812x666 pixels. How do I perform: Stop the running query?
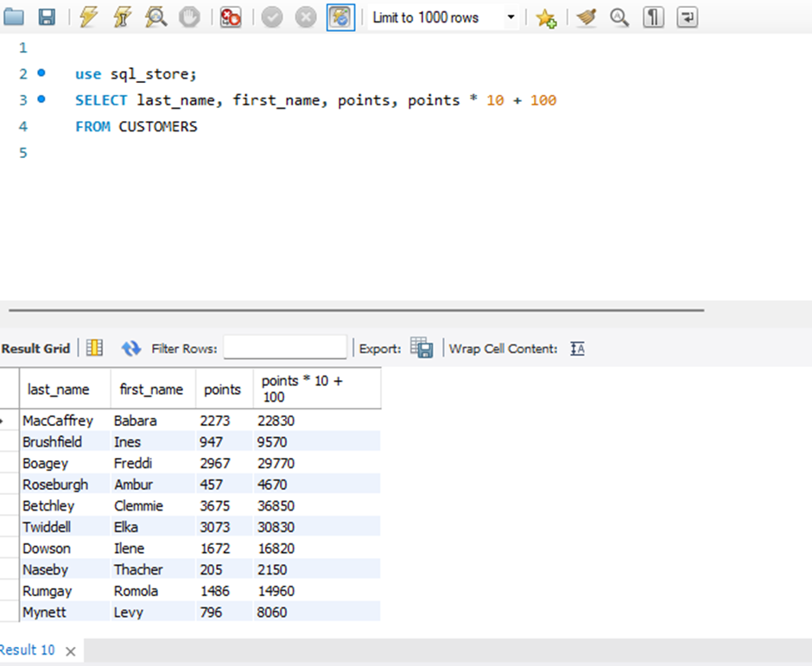click(x=189, y=17)
